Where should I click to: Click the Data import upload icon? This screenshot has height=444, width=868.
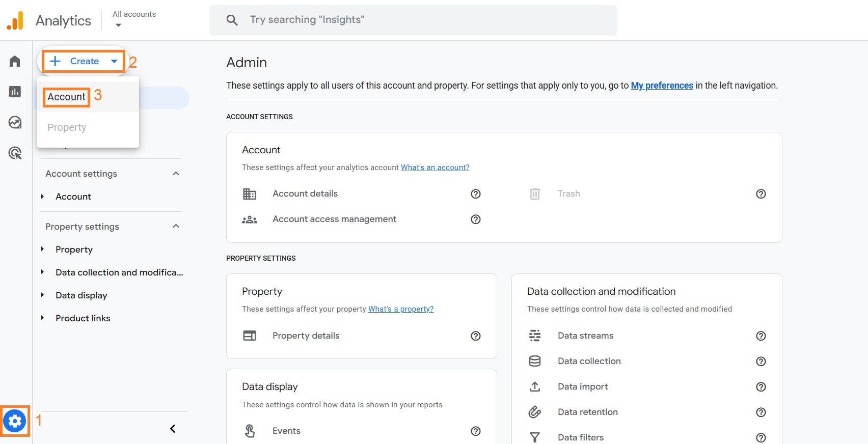click(x=535, y=386)
